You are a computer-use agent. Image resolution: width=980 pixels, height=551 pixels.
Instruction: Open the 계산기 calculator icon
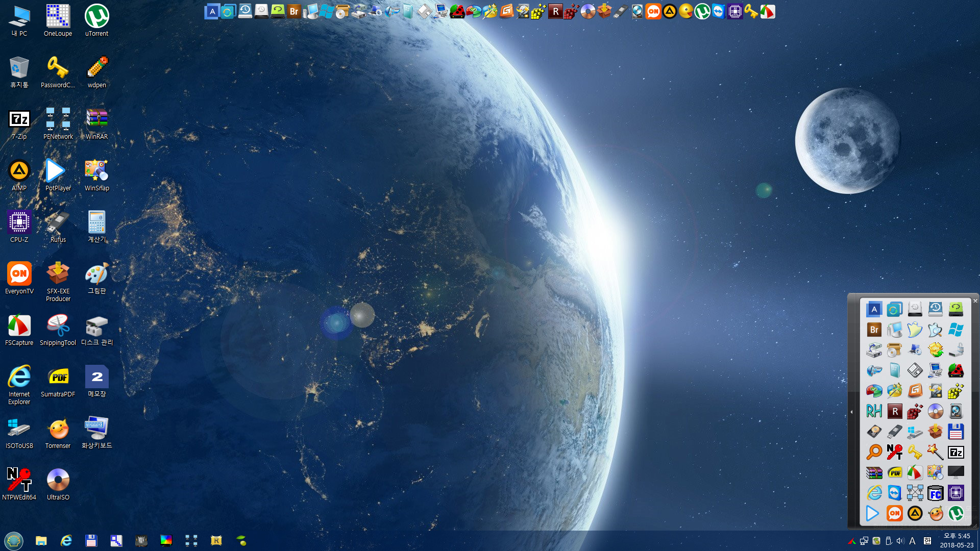click(x=96, y=227)
